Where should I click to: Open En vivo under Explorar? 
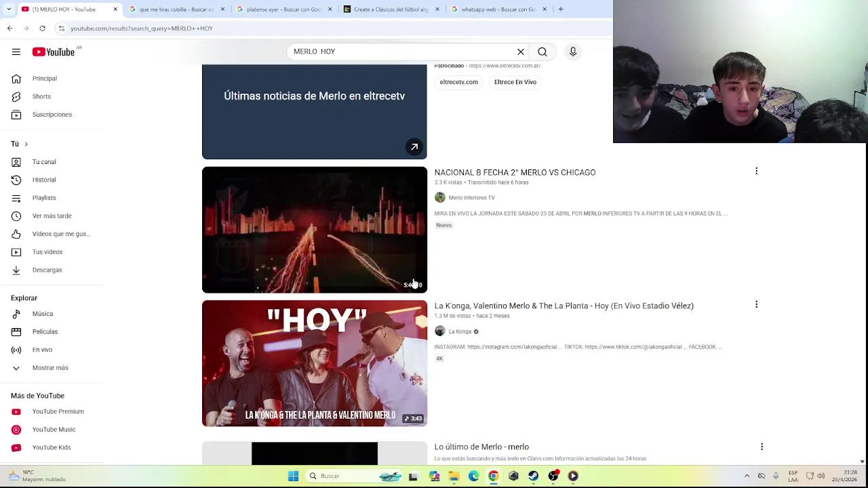[42, 350]
